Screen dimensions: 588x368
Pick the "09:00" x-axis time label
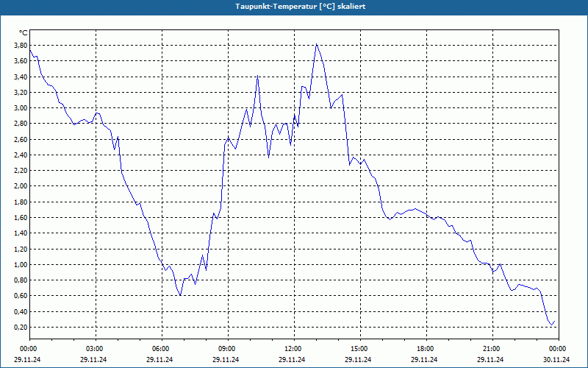point(226,349)
